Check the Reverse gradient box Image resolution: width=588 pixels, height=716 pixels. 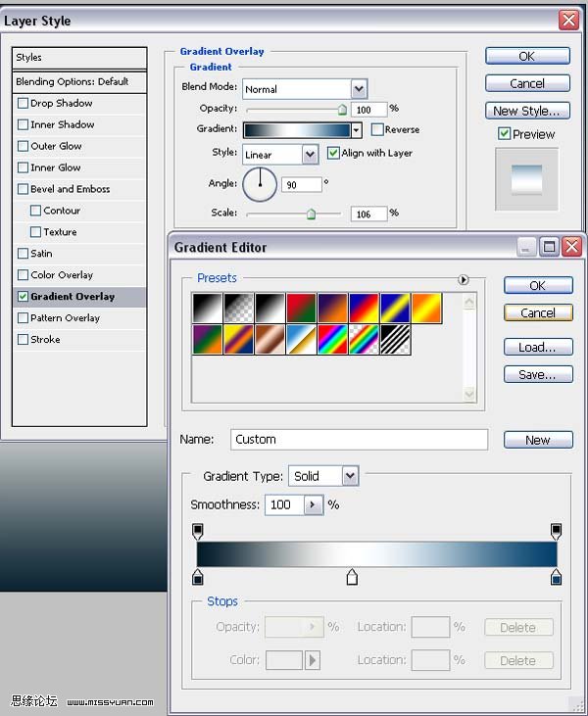click(x=377, y=129)
